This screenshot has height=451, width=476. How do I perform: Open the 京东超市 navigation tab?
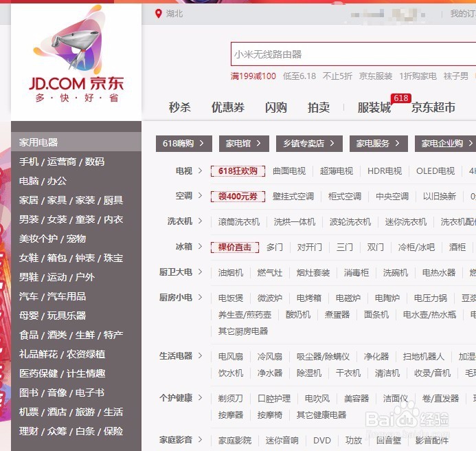(x=433, y=107)
